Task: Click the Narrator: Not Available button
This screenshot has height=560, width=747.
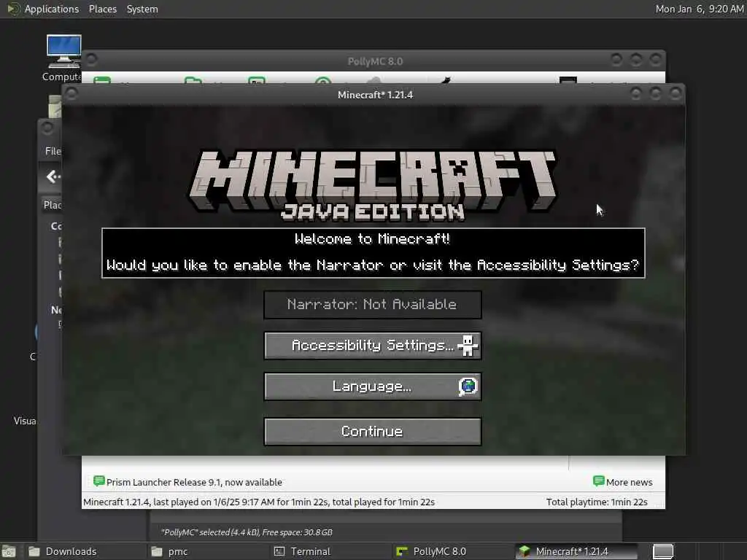Action: 373,304
